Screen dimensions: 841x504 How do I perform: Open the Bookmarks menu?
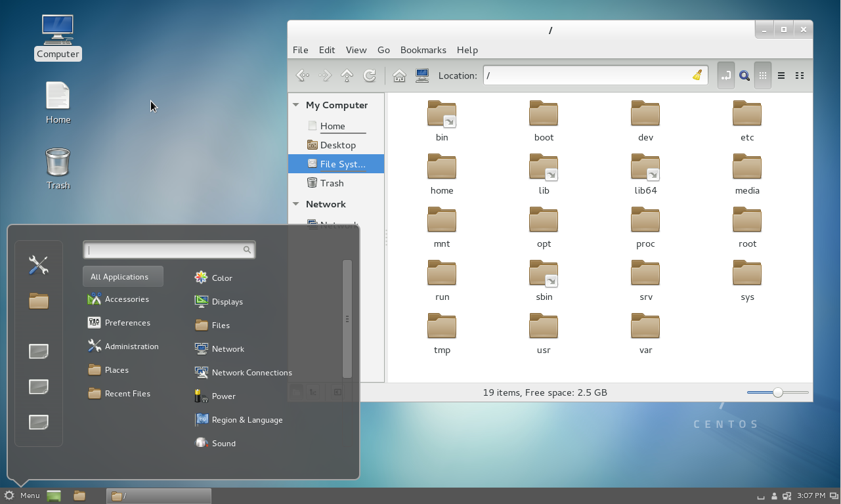pyautogui.click(x=423, y=50)
